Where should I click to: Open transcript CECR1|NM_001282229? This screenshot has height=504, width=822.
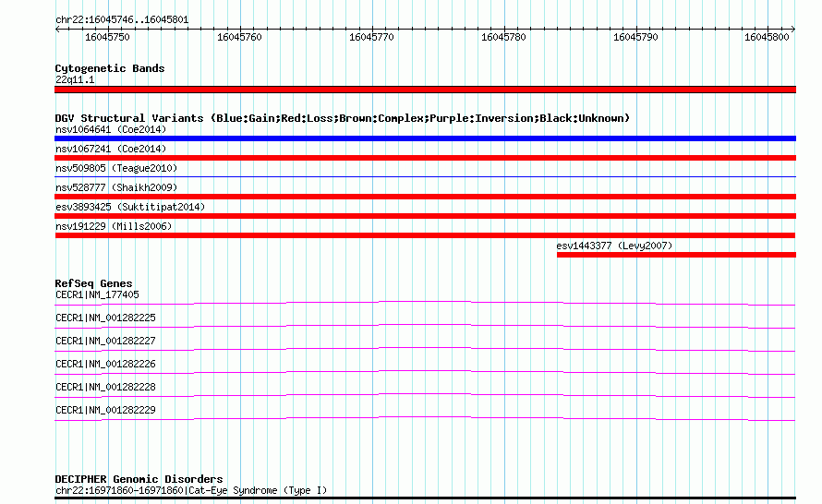tap(105, 410)
